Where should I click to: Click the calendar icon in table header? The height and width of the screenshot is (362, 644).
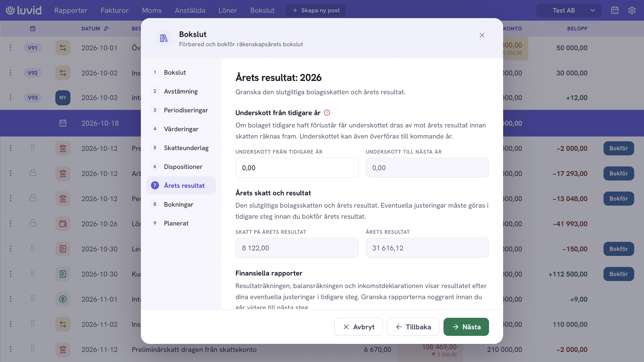[33, 28]
